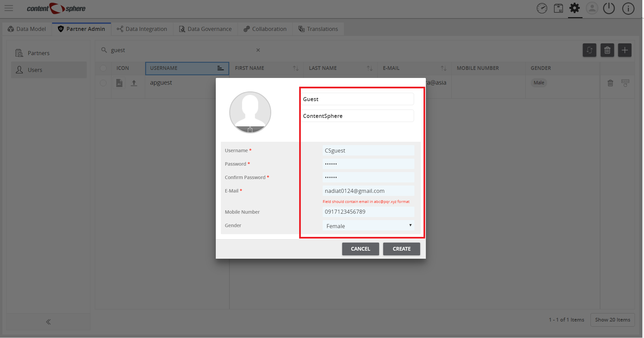Click the CANCEL button
644x338 pixels.
point(361,249)
